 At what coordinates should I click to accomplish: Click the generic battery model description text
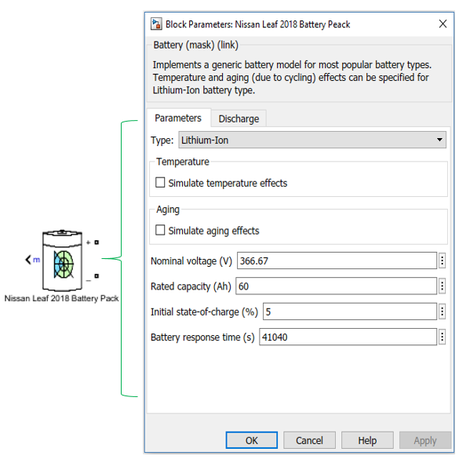(292, 77)
